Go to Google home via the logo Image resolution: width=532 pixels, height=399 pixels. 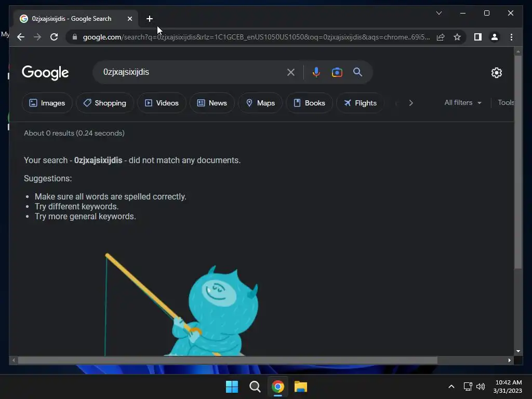45,73
